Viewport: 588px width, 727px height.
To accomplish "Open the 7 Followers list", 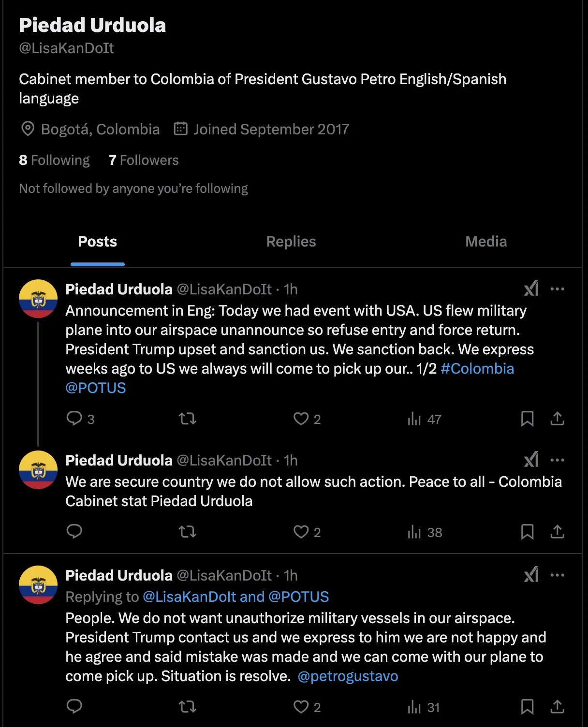I will pos(144,160).
